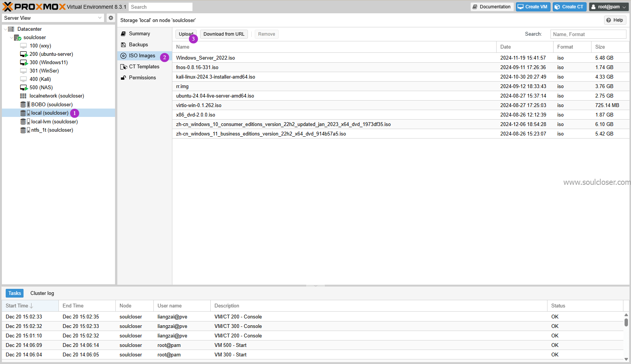Image resolution: width=631 pixels, height=364 pixels.
Task: Click the Create CT cube icon
Action: click(x=557, y=7)
